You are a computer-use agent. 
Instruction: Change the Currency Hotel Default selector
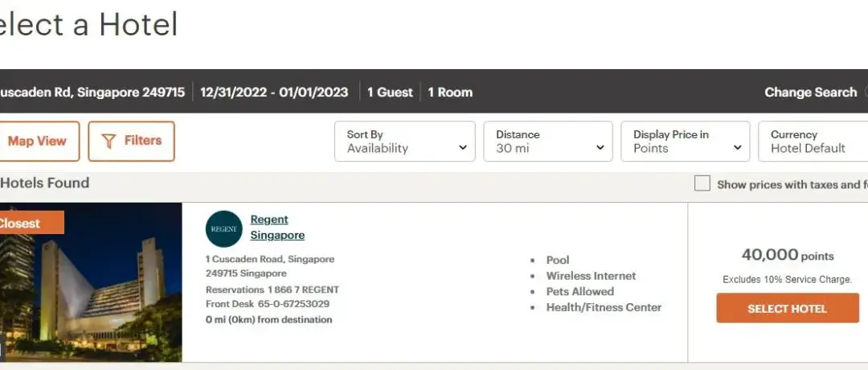tap(813, 142)
